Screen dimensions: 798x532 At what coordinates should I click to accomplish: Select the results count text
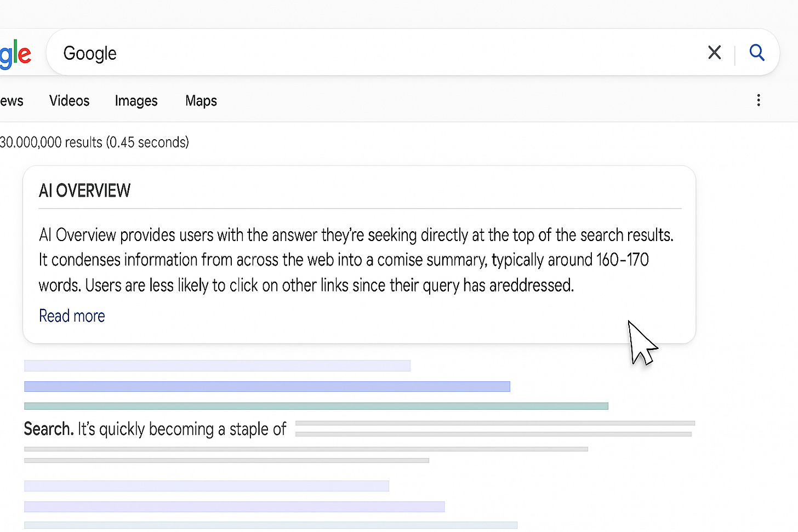94,142
